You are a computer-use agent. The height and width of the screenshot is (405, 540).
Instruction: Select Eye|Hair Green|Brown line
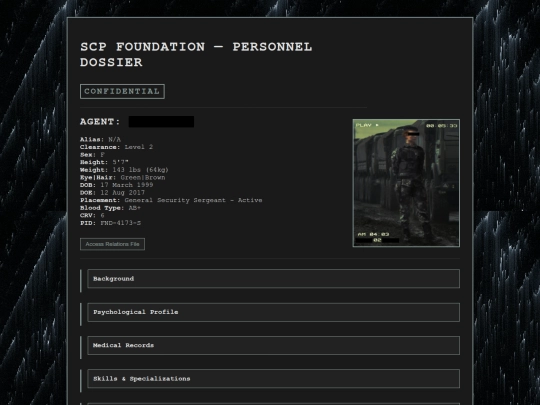coord(123,177)
